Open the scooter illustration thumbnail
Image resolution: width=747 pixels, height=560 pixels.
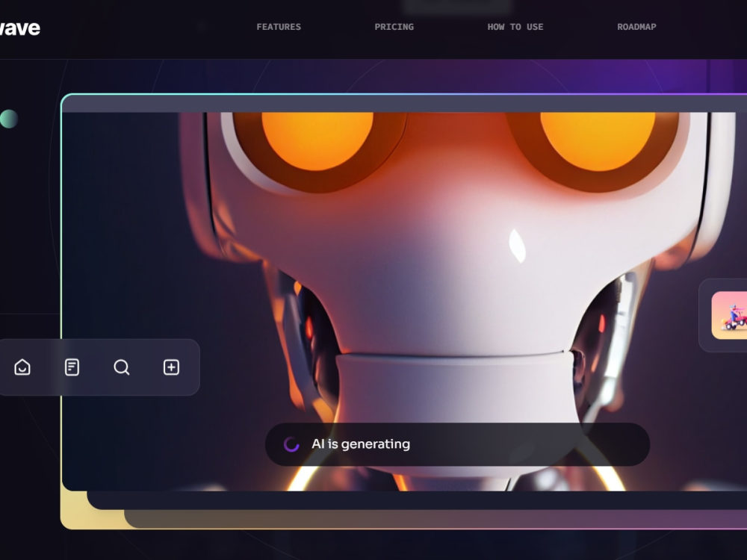pos(729,315)
